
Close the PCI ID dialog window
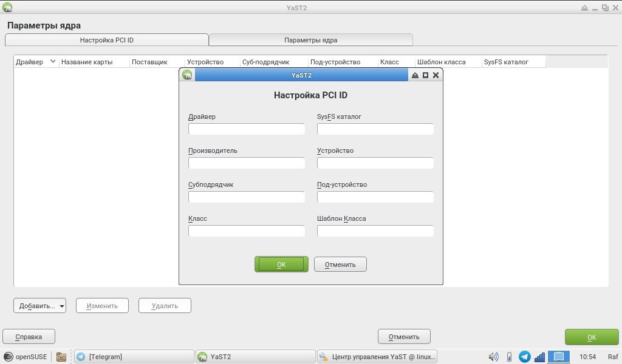436,75
